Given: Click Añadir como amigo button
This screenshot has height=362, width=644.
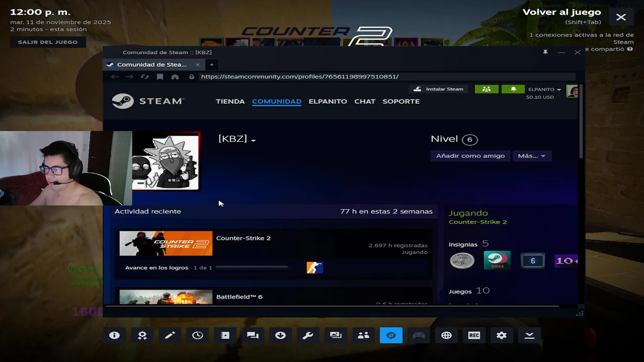Looking at the screenshot, I should [470, 156].
